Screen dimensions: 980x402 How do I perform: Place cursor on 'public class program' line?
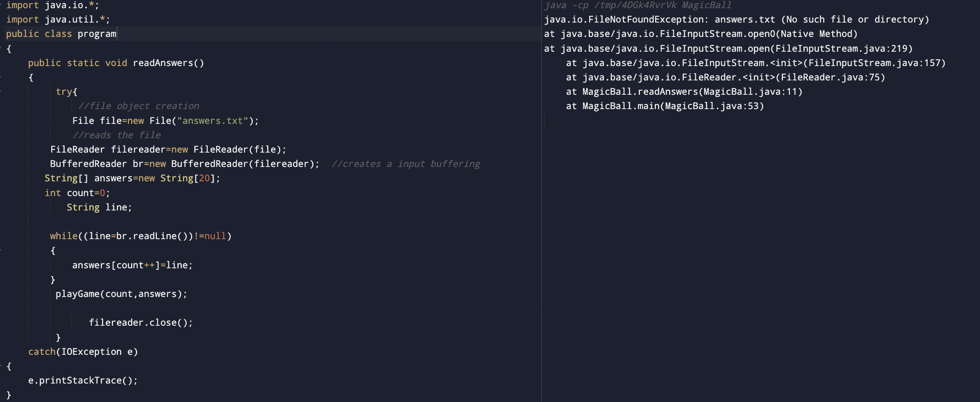coord(61,34)
